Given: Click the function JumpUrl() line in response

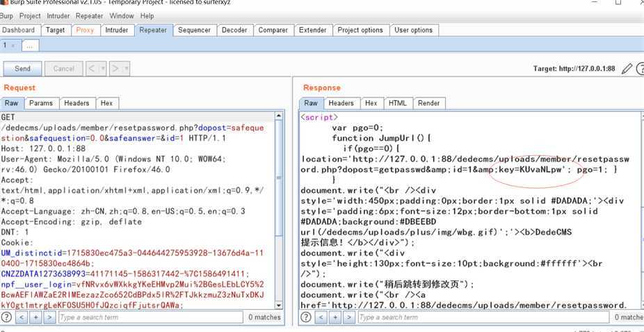Looking at the screenshot, I should 382,138.
